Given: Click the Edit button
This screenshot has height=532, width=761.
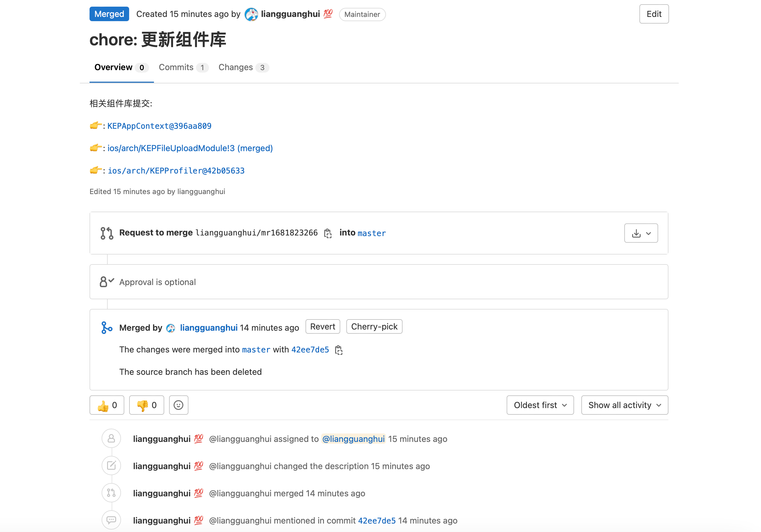Looking at the screenshot, I should [x=654, y=14].
